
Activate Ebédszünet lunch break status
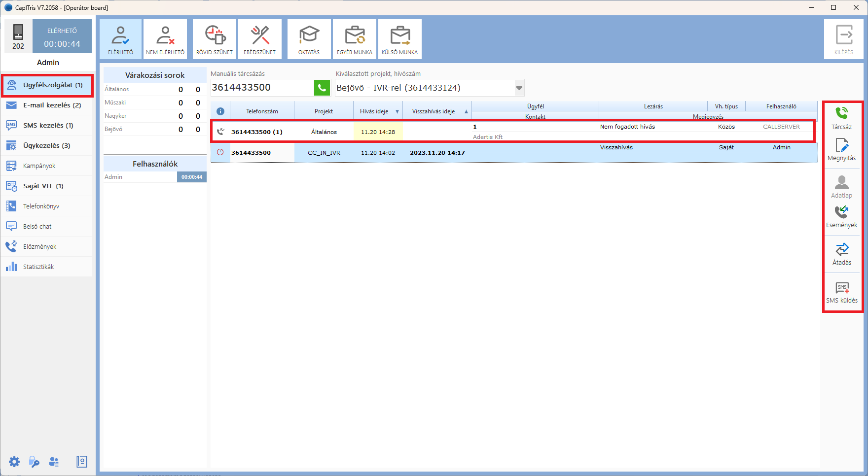tap(260, 39)
